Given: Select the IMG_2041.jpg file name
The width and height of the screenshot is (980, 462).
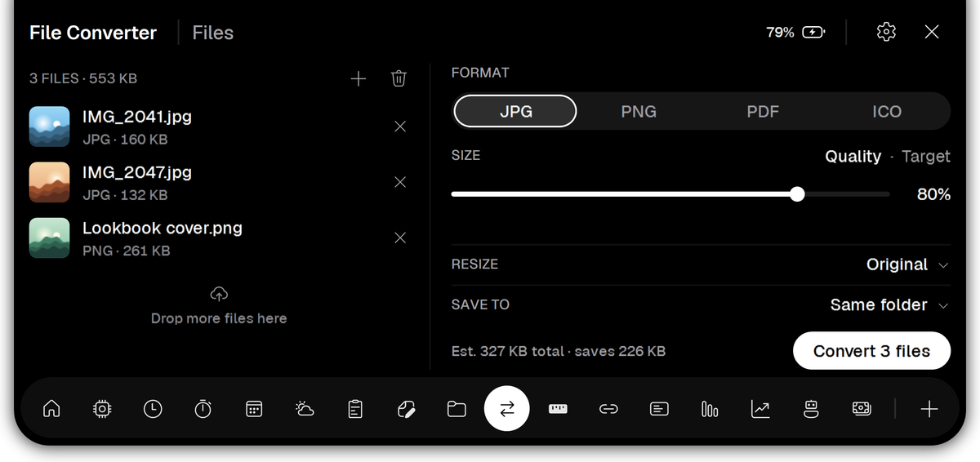Looking at the screenshot, I should [x=137, y=117].
